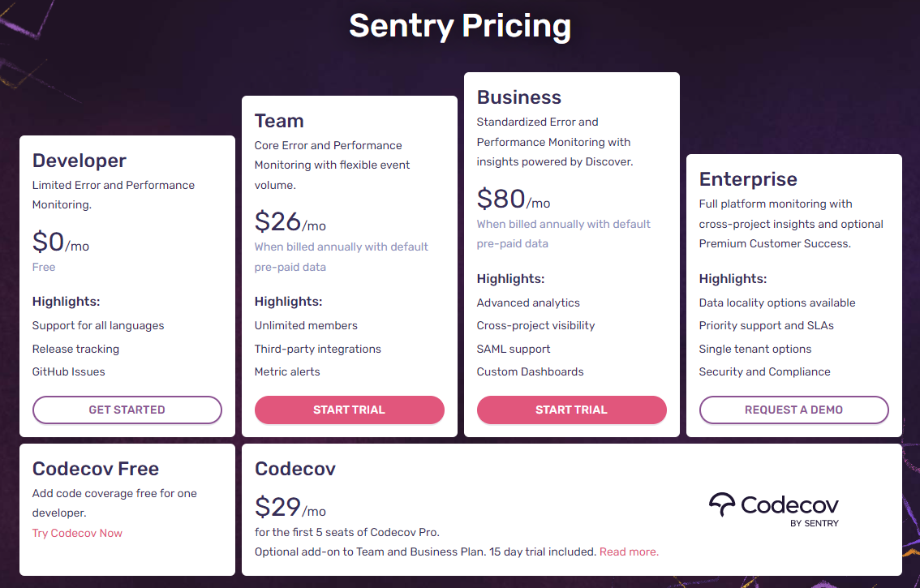This screenshot has width=920, height=588.
Task: Click the $29/mo Codecov price
Action: tap(290, 507)
